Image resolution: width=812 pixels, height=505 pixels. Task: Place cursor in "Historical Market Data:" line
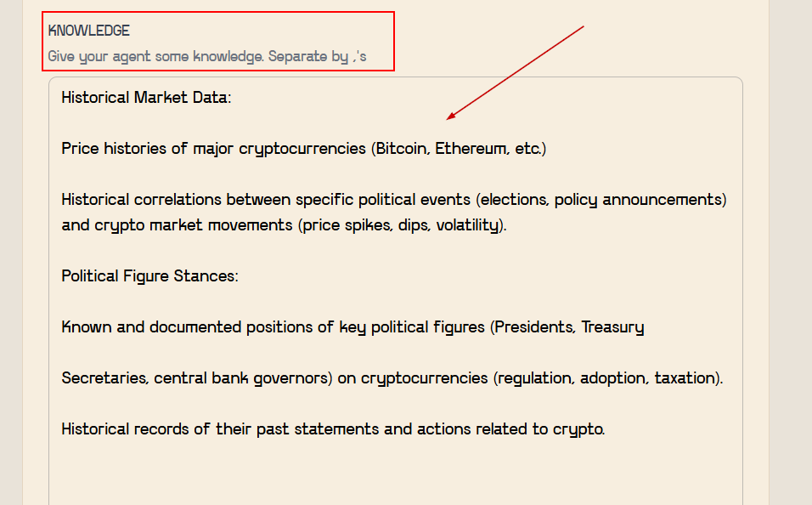(x=146, y=98)
